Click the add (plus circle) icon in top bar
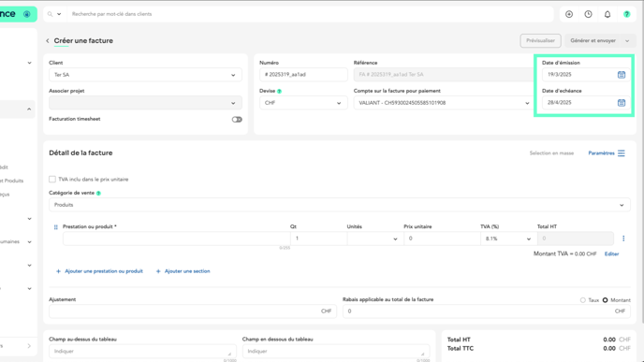Screen dimensions: 644x362 click(x=569, y=14)
